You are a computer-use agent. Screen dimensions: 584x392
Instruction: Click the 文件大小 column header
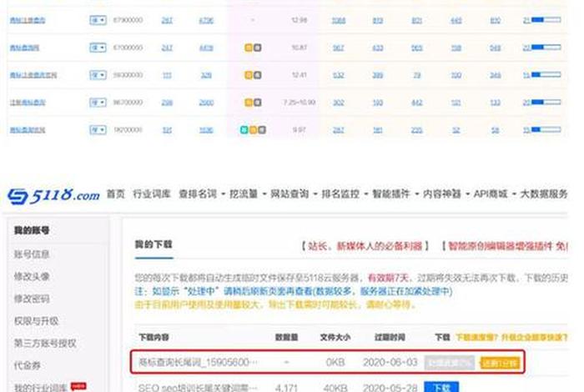pyautogui.click(x=335, y=337)
